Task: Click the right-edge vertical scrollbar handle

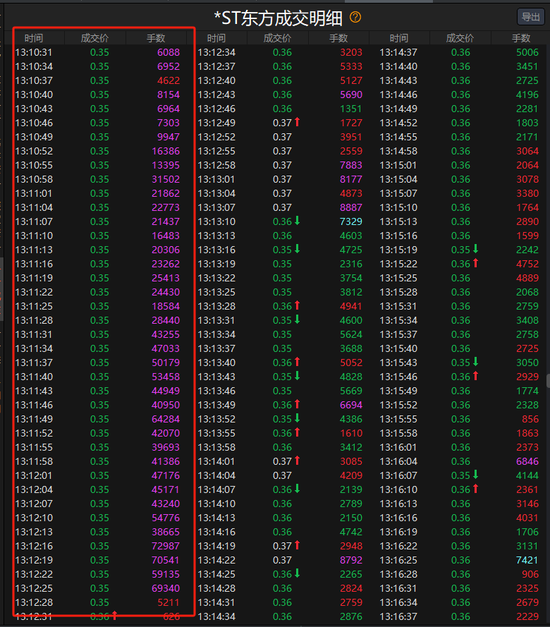Action: pos(548,381)
